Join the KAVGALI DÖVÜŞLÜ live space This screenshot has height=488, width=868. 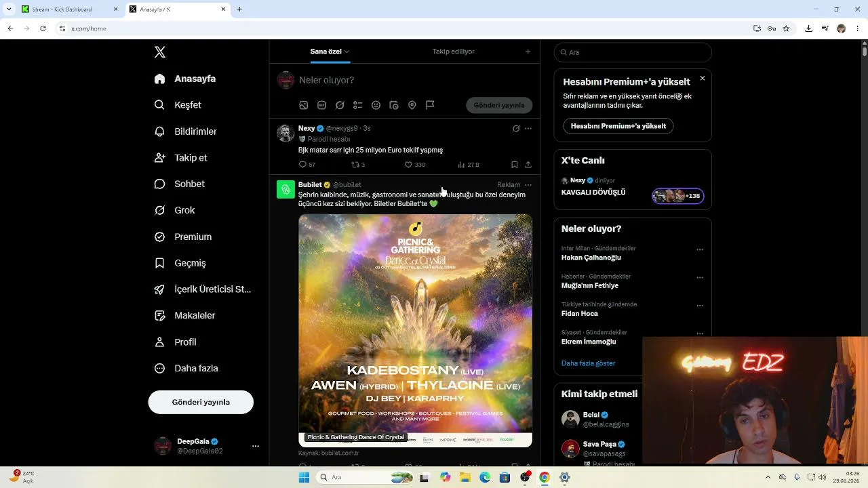tap(633, 188)
